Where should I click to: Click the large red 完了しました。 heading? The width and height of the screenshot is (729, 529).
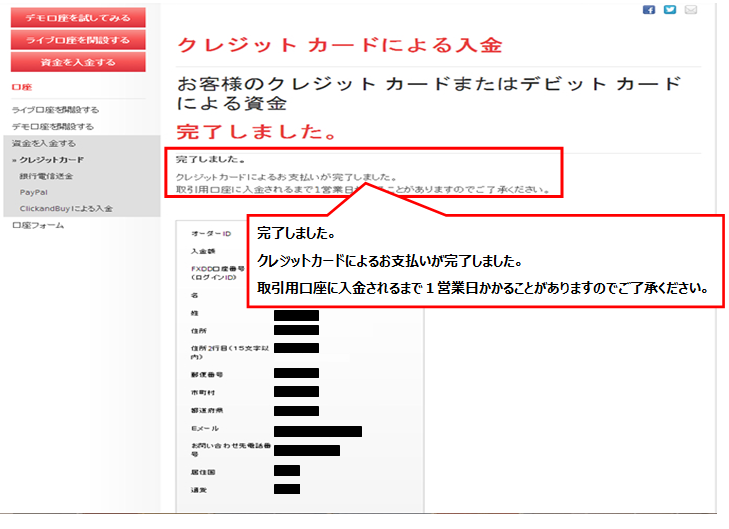point(256,131)
